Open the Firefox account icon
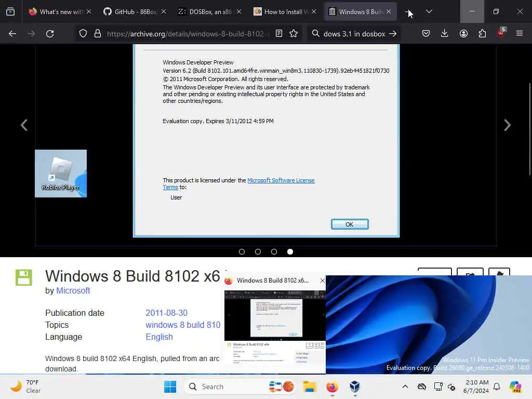Viewport: 532px width, 399px height. [x=463, y=34]
